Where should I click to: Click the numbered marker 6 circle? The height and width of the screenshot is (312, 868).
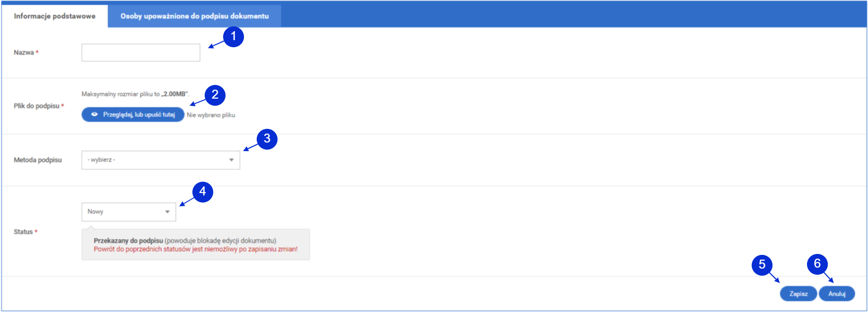point(817,264)
